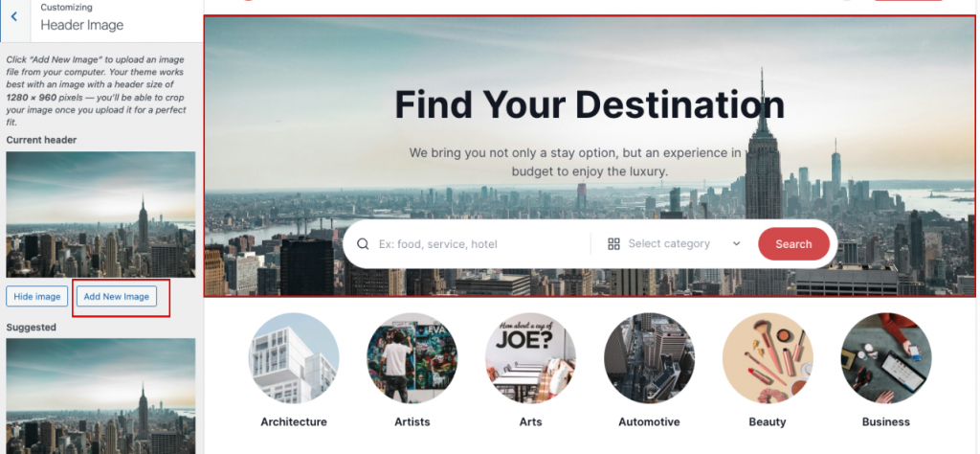Image resolution: width=980 pixels, height=454 pixels.
Task: Click the Business text link
Action: point(885,422)
